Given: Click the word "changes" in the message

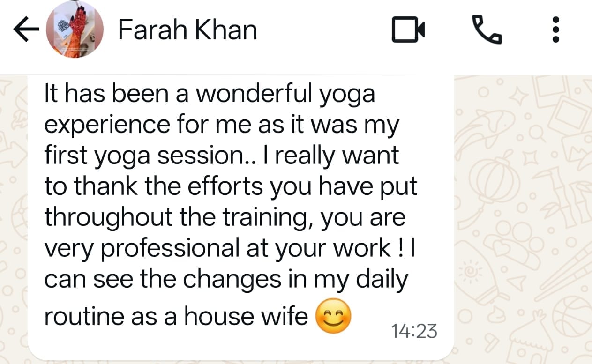Looking at the screenshot, I should (230, 279).
